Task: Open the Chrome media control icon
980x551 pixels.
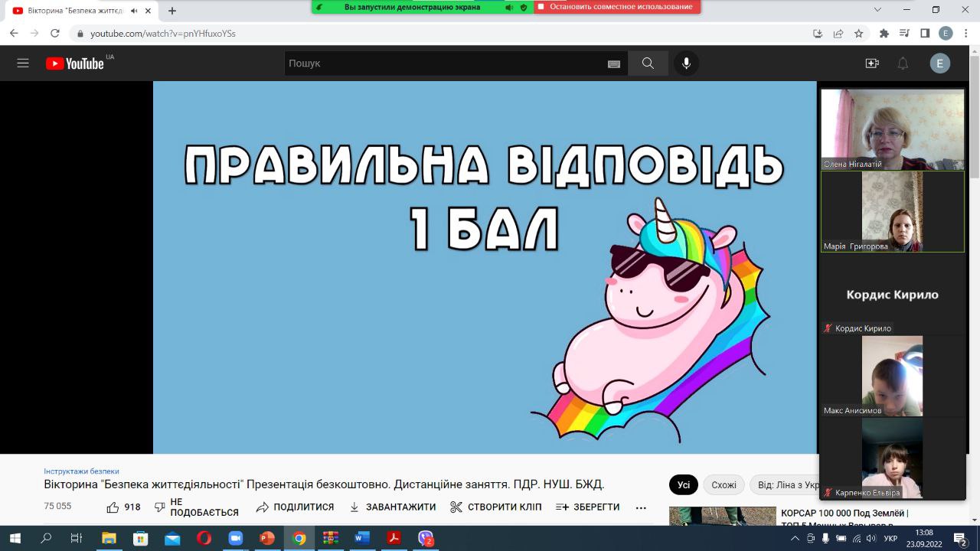Action: point(905,34)
